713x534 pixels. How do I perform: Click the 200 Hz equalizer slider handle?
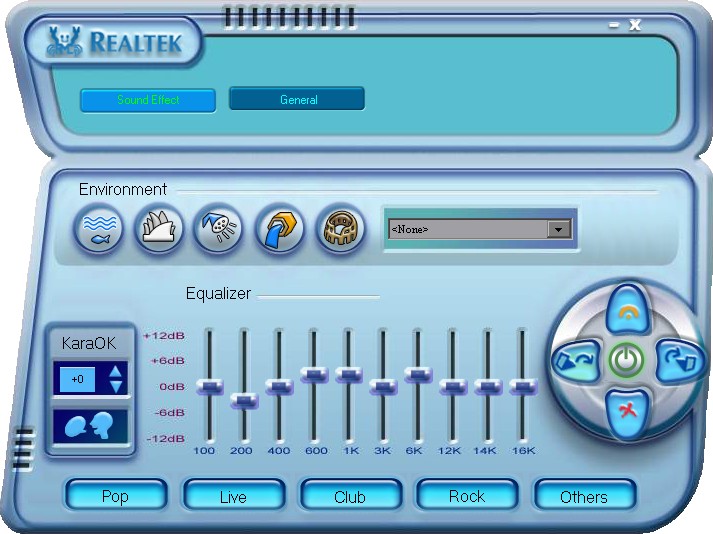pos(244,401)
